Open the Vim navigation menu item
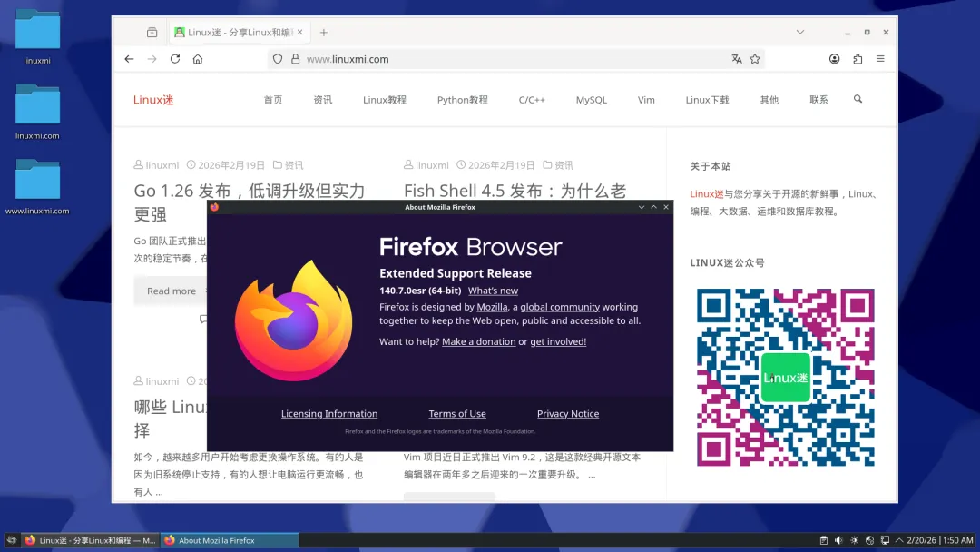Screen dimensions: 980x552 (646, 100)
